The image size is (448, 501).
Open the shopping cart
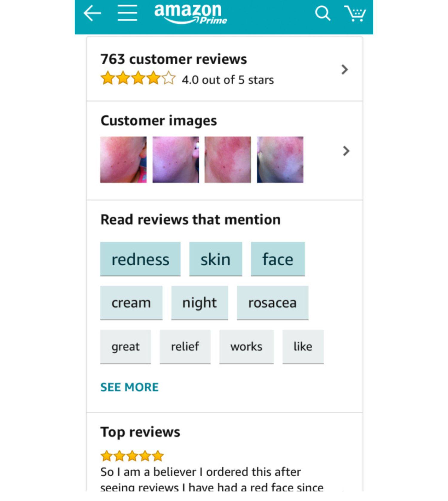[355, 13]
